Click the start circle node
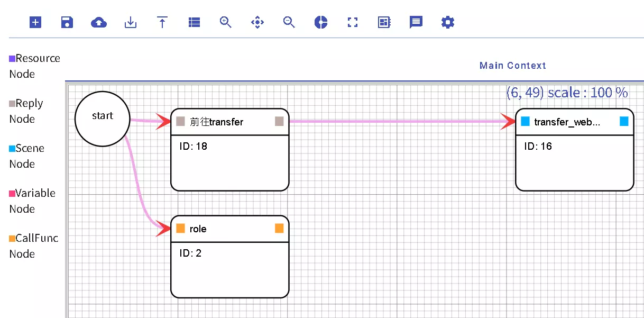 point(103,117)
